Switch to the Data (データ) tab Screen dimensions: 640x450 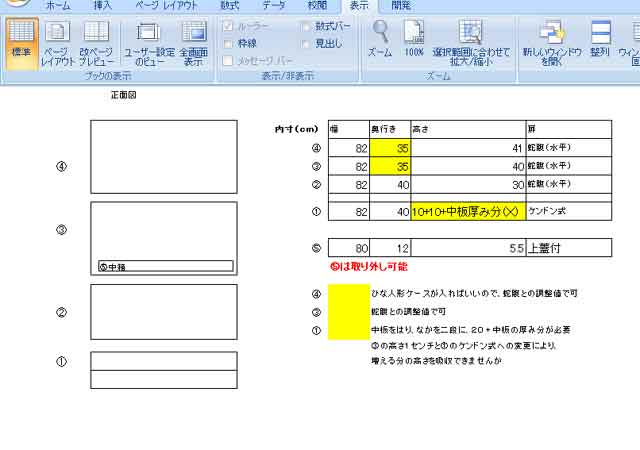coord(273,6)
